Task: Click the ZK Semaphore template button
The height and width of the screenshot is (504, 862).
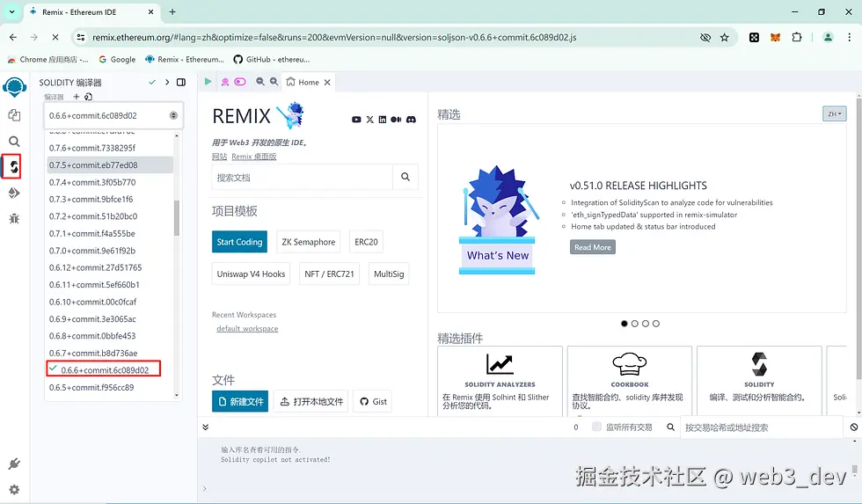Action: (309, 242)
